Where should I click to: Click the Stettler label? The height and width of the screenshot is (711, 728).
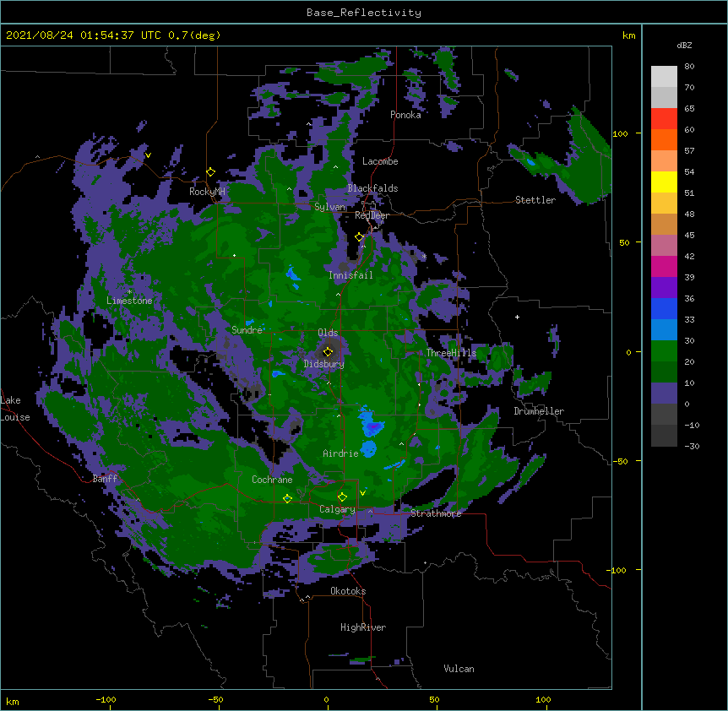pos(535,200)
